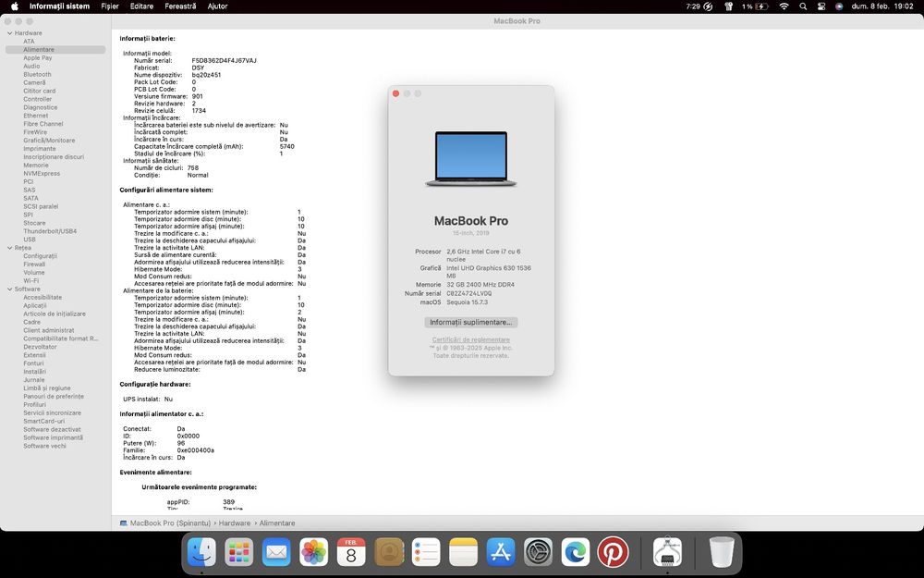This screenshot has width=924, height=578.
Task: Open the Editare menu
Action: click(x=141, y=6)
